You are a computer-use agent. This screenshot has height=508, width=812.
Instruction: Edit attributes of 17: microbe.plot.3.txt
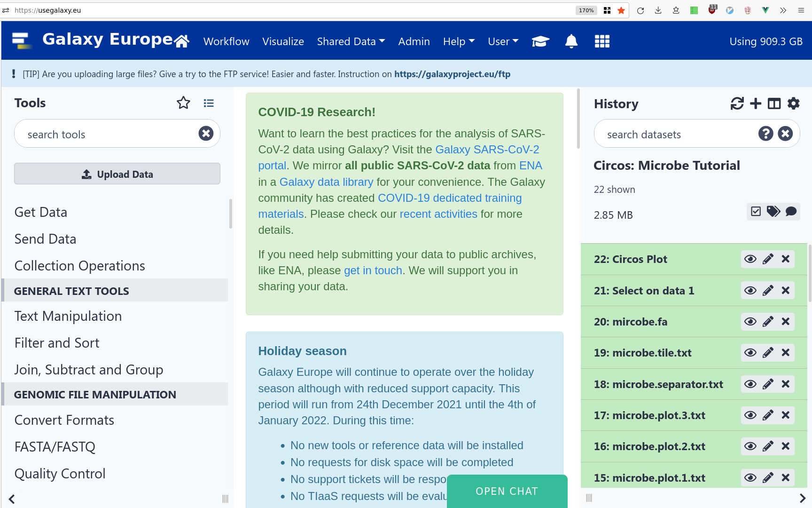click(768, 415)
